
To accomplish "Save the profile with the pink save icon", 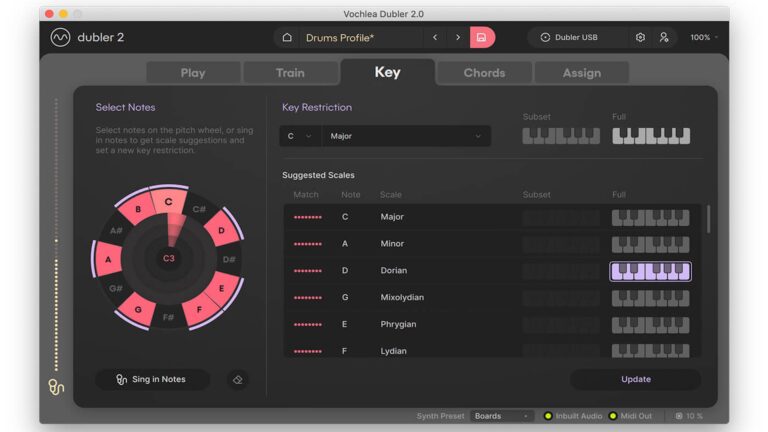I will [482, 37].
